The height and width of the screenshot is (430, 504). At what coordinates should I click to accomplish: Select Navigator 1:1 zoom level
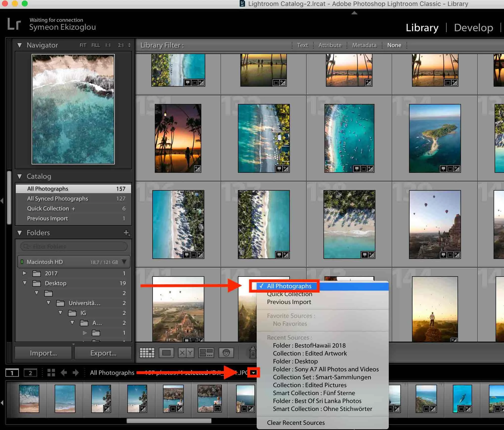(x=108, y=45)
